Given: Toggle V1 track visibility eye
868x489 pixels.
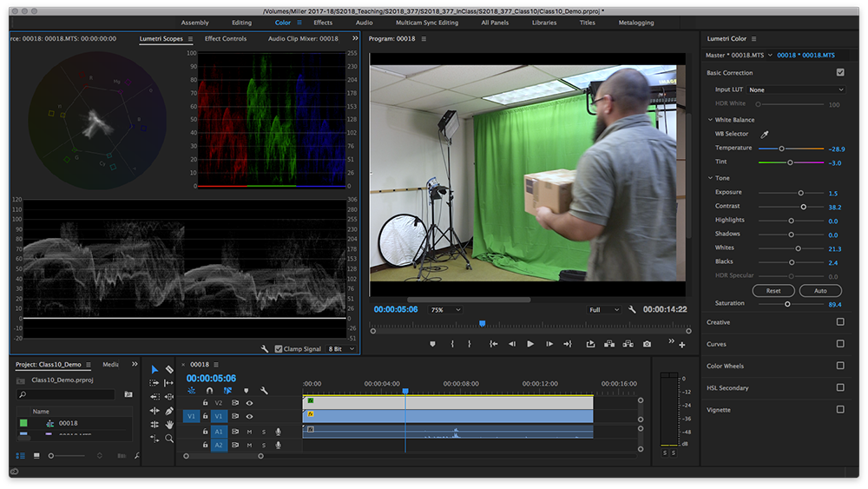Looking at the screenshot, I should pyautogui.click(x=249, y=416).
